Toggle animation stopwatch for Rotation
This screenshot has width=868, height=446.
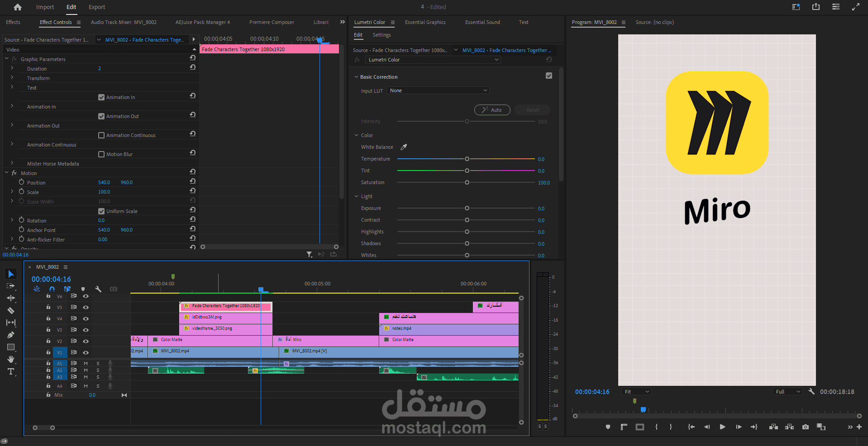pyautogui.click(x=21, y=220)
